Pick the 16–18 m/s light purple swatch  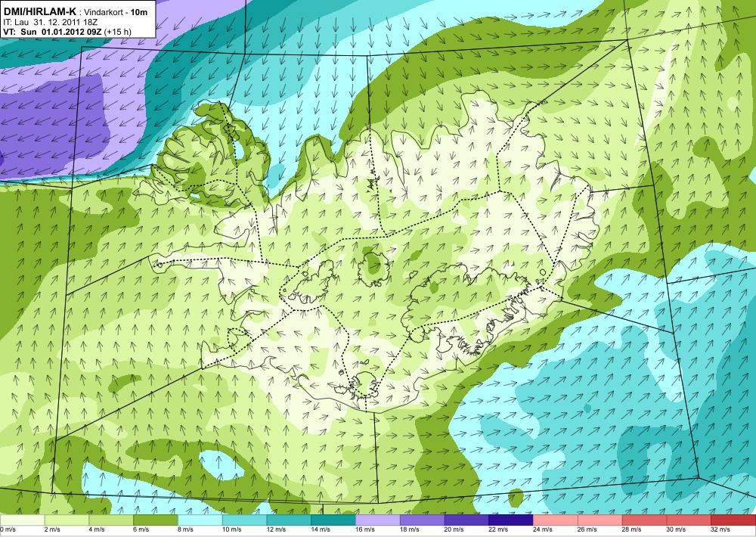[377, 520]
